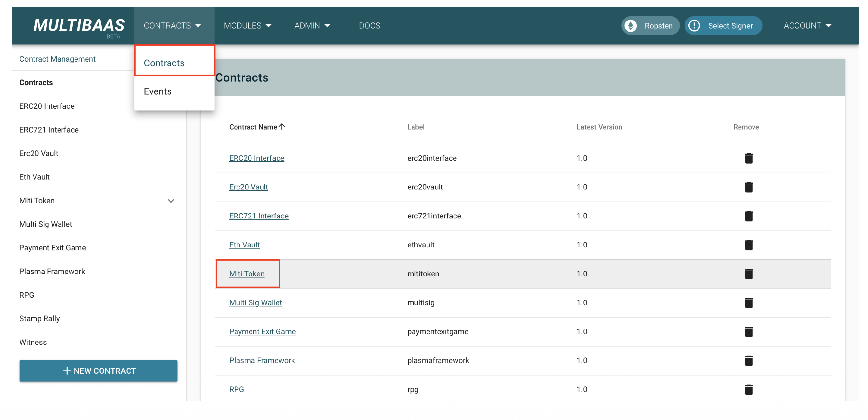Select ERC20 Interface in the sidebar

(47, 106)
